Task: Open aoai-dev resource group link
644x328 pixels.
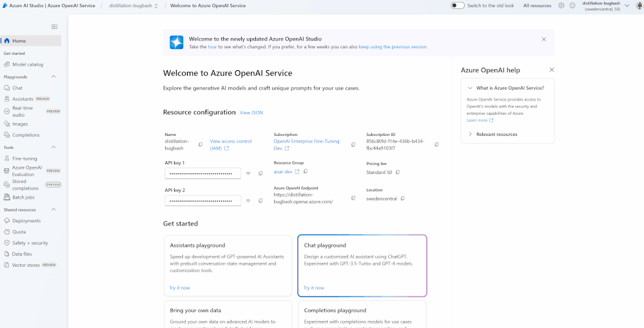Action: tap(286, 171)
